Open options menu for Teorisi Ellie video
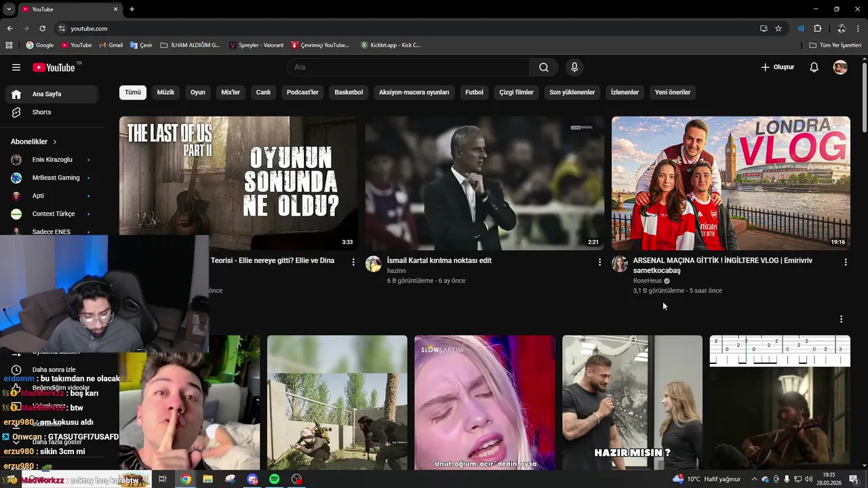The image size is (868, 488). [353, 262]
